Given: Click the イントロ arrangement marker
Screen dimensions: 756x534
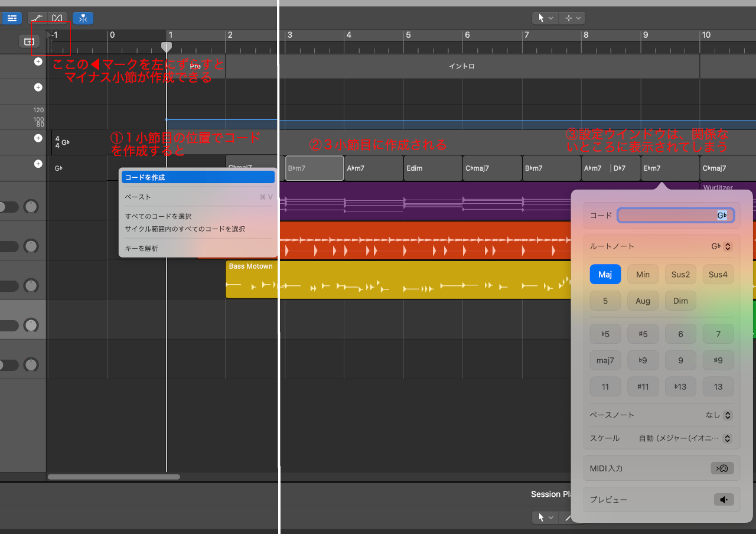Looking at the screenshot, I should [x=462, y=66].
